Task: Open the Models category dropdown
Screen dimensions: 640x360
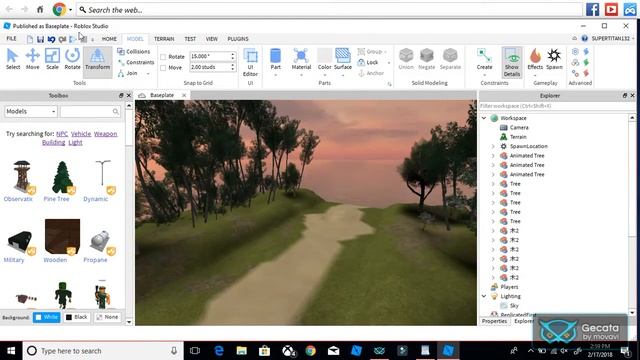Action: [31, 111]
